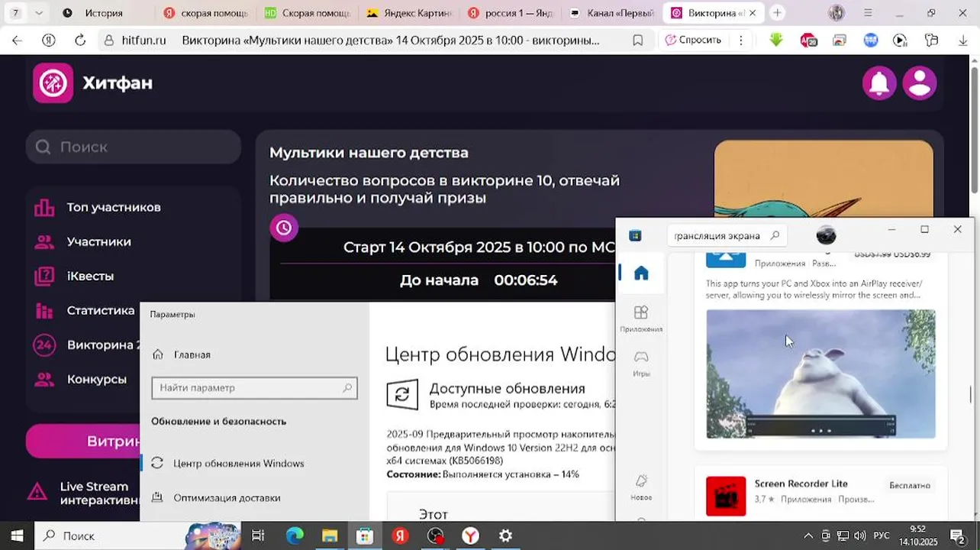Click the search icon in Найти параметр box
Screen dimensions: 980x550
[347, 388]
